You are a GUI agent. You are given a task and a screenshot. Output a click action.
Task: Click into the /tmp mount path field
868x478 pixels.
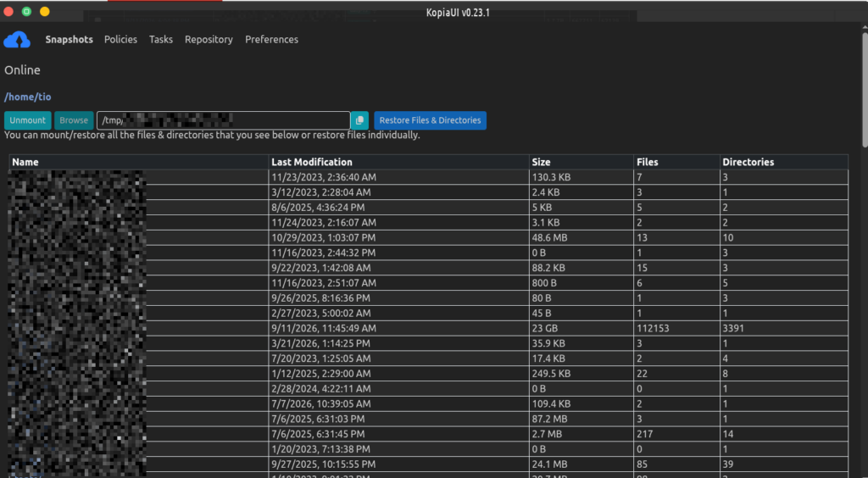point(224,120)
